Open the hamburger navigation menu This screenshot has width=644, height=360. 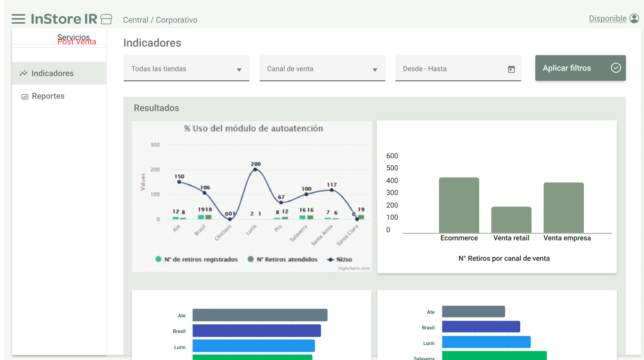tap(18, 19)
